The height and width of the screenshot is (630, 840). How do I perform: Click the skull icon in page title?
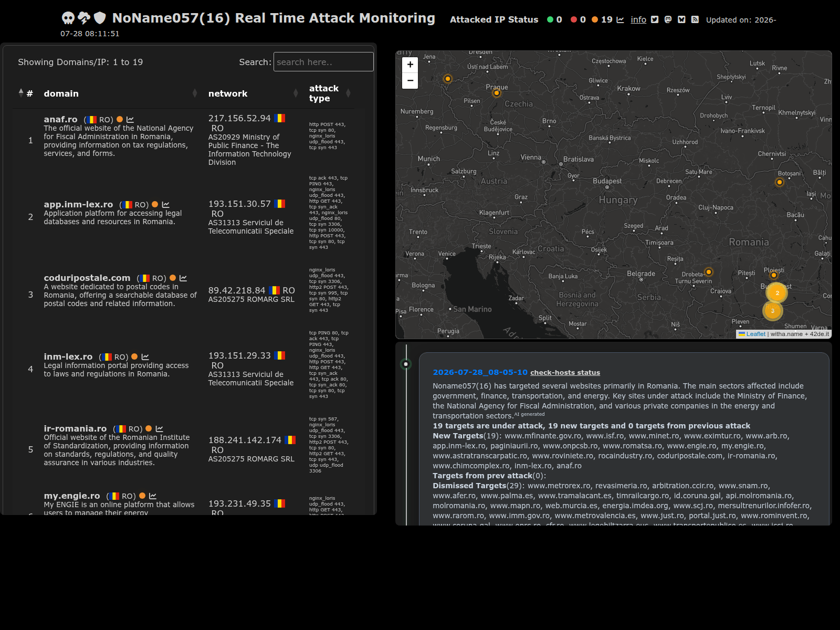pyautogui.click(x=68, y=18)
